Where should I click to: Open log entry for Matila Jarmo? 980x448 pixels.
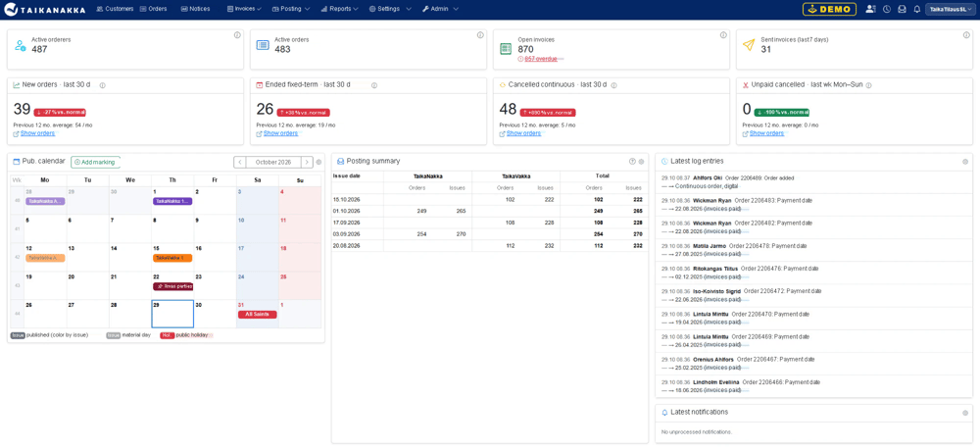pyautogui.click(x=813, y=250)
